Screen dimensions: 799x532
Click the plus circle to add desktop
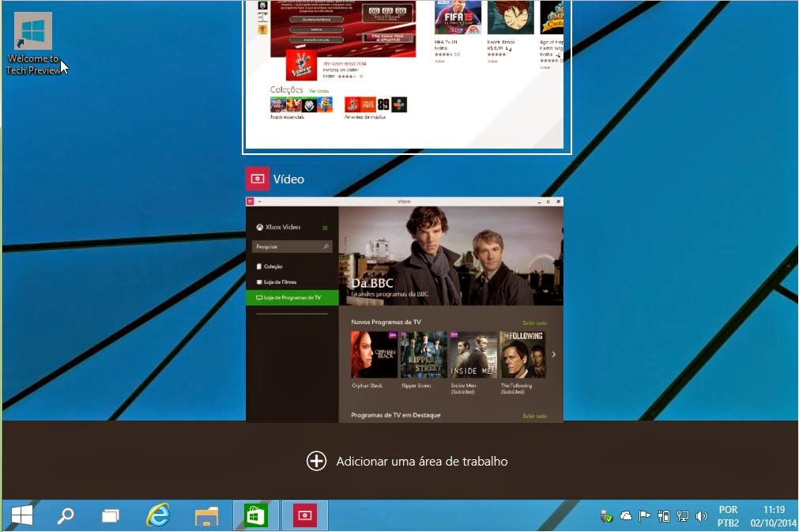316,461
